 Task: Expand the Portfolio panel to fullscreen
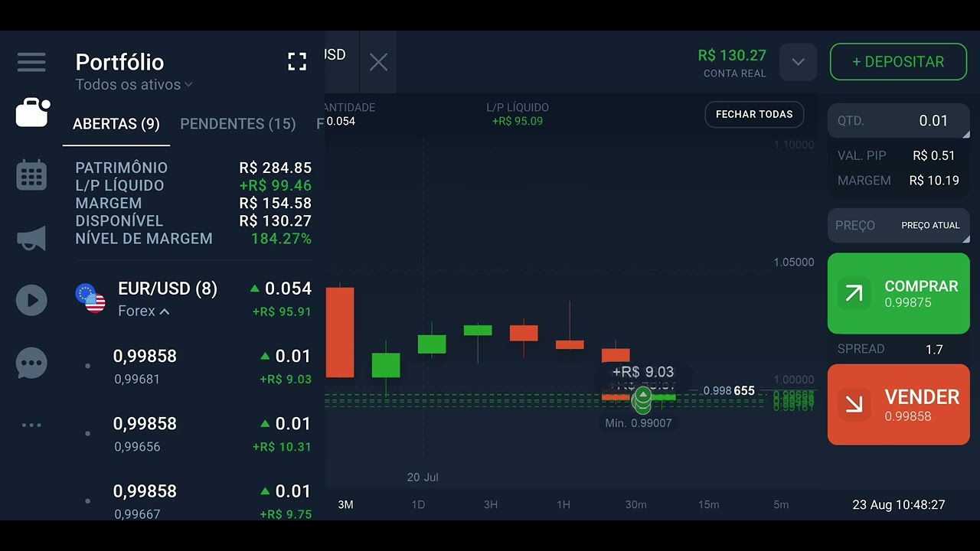point(297,62)
